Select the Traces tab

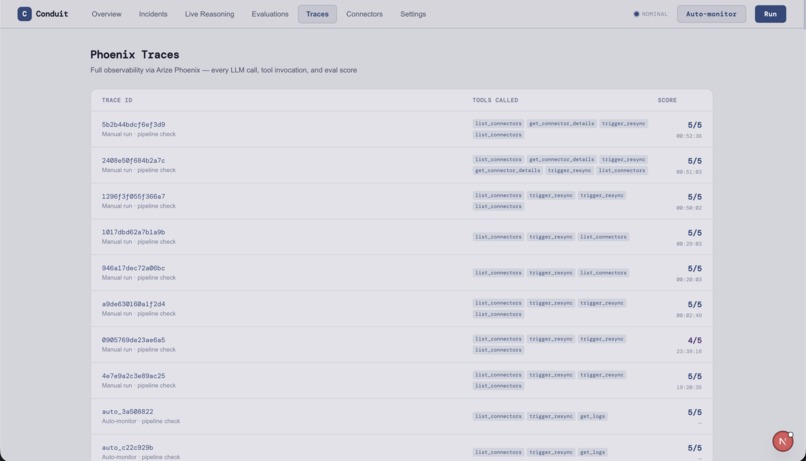tap(317, 14)
